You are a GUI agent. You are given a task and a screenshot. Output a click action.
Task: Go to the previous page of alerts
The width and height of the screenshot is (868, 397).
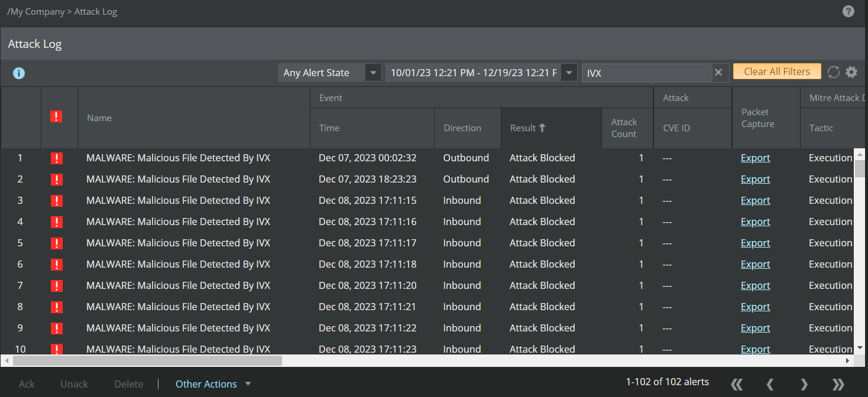pos(770,385)
